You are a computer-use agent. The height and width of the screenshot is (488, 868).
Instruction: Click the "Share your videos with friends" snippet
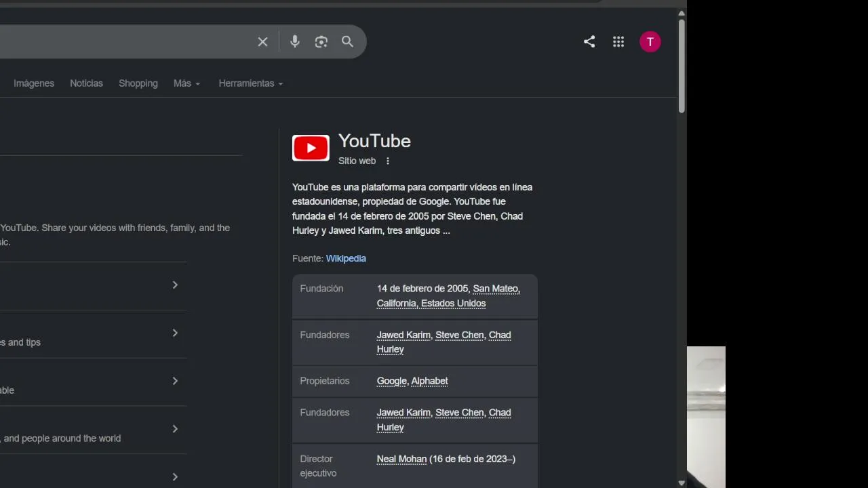(x=115, y=235)
